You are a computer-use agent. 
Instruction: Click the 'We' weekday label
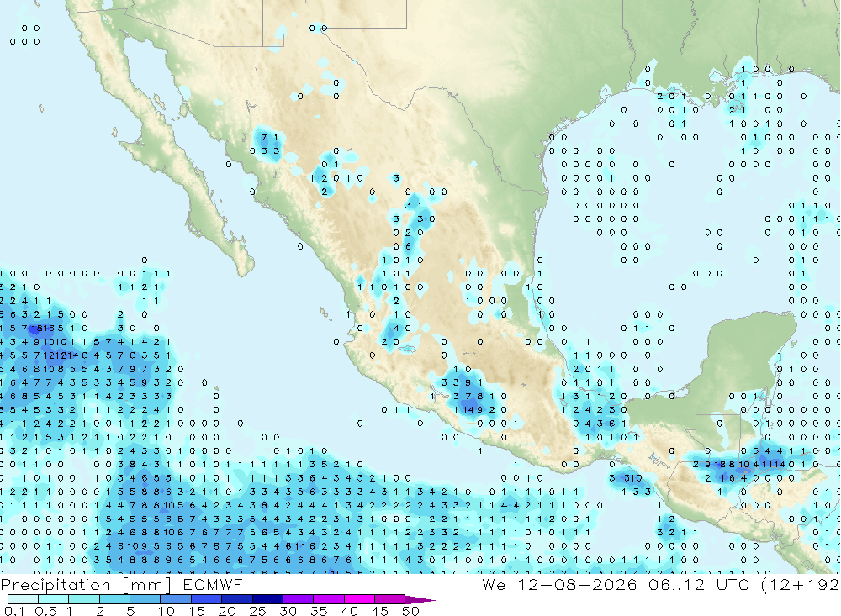point(494,584)
